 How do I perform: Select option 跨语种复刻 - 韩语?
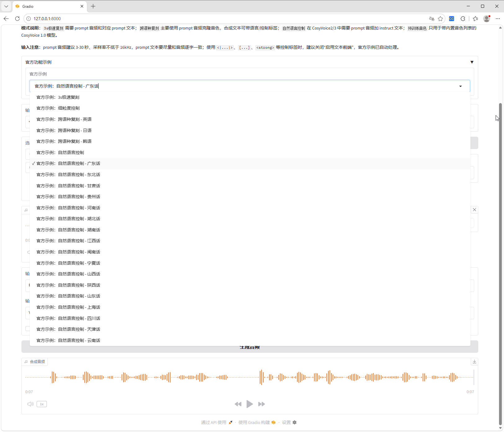coord(250,141)
